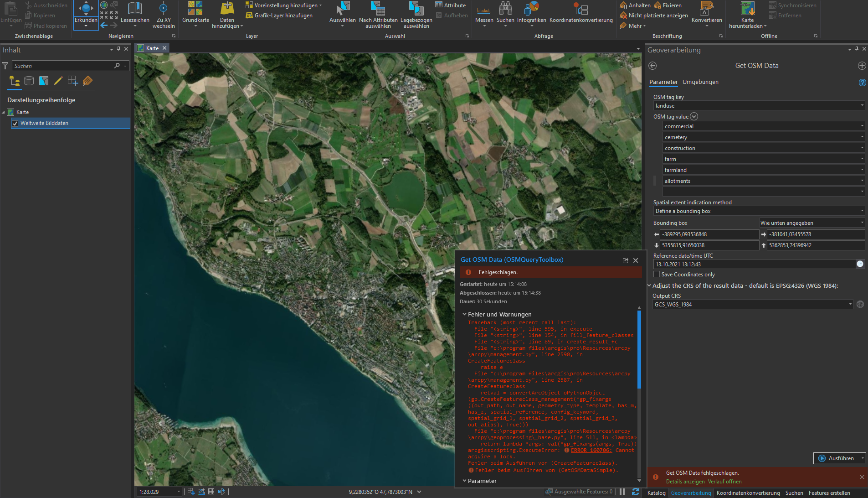868x498 pixels.
Task: Click the globe icon next to Output CRS
Action: click(x=860, y=305)
